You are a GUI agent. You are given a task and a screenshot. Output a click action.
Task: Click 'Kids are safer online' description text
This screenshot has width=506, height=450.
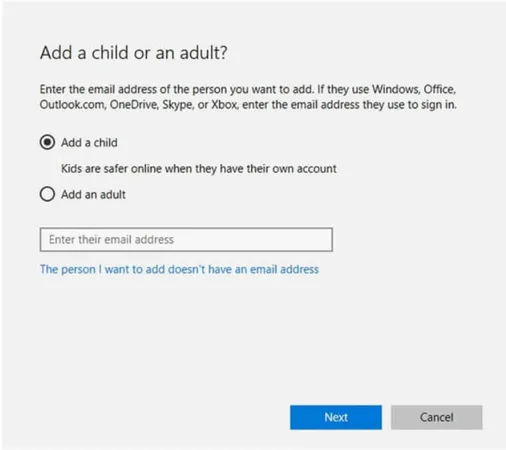pos(199,168)
